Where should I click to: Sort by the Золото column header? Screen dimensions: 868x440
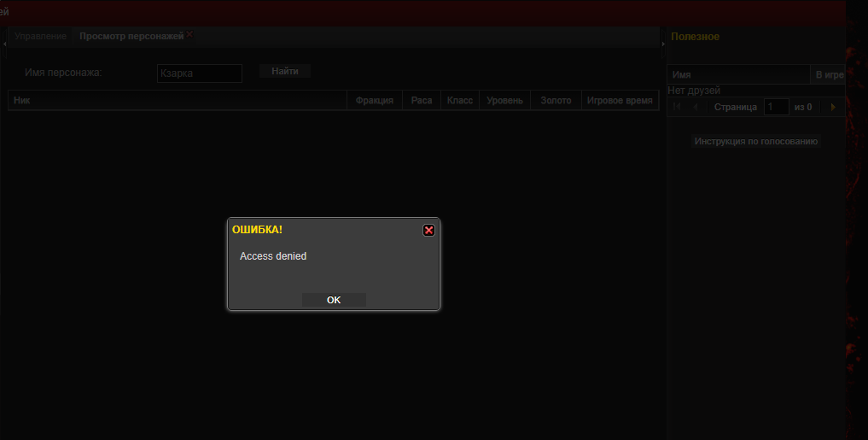[556, 101]
